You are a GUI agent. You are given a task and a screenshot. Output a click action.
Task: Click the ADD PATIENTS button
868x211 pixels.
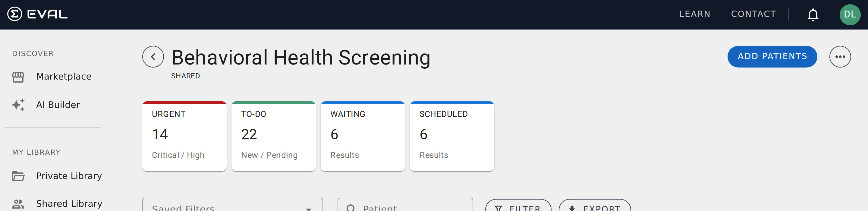click(772, 57)
